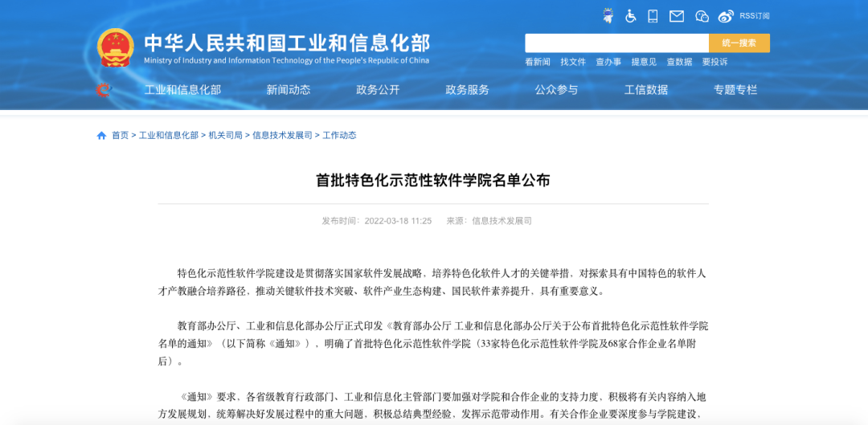Screen dimensions: 868x425
Task: Go to 工作动态 in breadcrumb
Action: pos(339,136)
